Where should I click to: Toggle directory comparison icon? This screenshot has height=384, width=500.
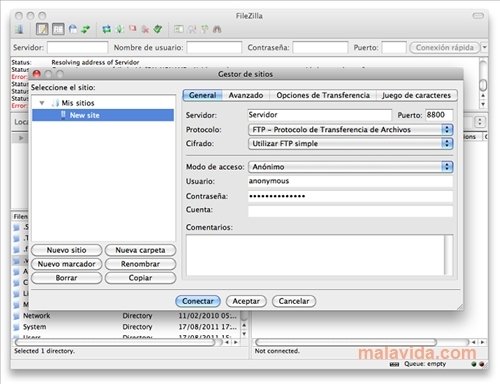pos(192,29)
